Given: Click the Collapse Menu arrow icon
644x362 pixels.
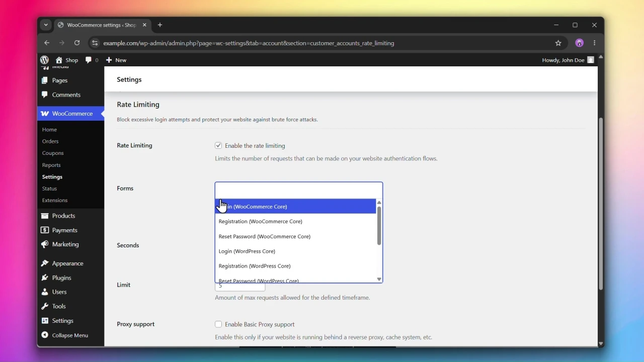Looking at the screenshot, I should [x=45, y=335].
